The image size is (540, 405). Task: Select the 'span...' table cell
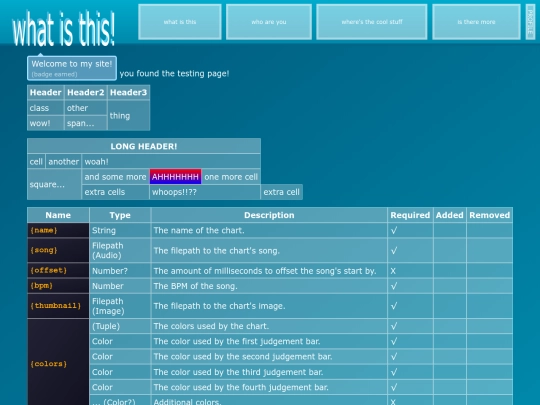point(85,123)
